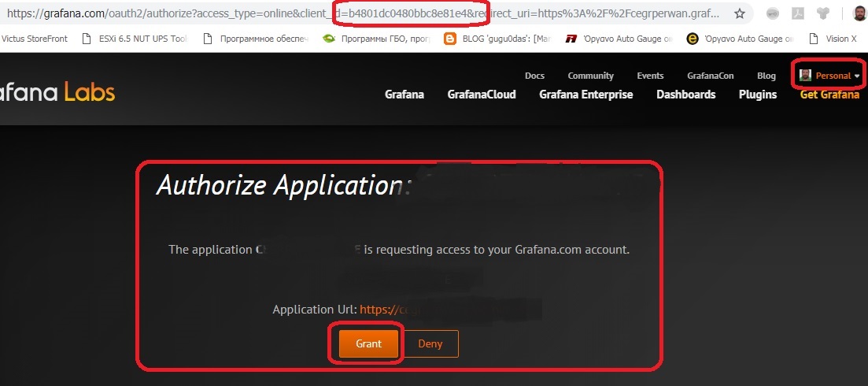
Task: Open the Docs navigation link
Action: (534, 76)
